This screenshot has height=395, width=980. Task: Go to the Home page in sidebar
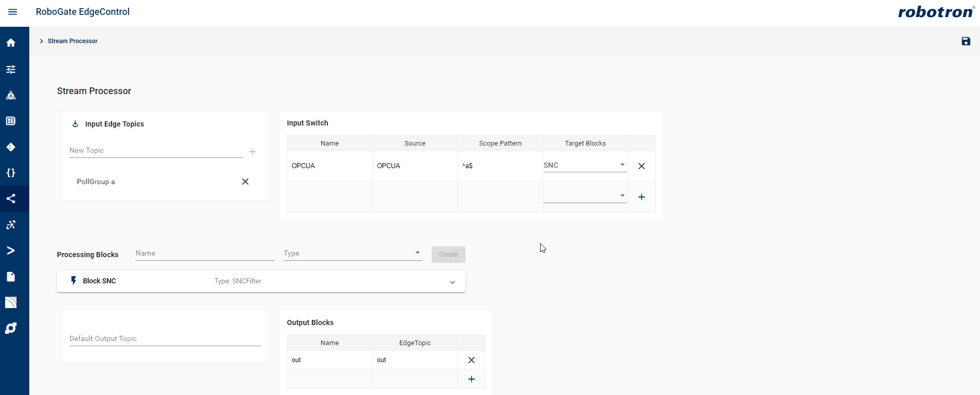point(11,43)
